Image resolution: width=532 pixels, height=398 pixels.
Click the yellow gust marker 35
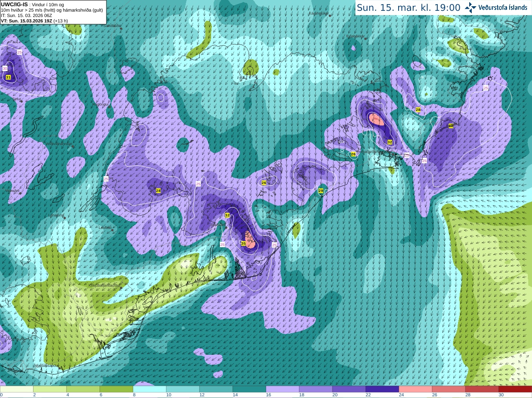244,243
